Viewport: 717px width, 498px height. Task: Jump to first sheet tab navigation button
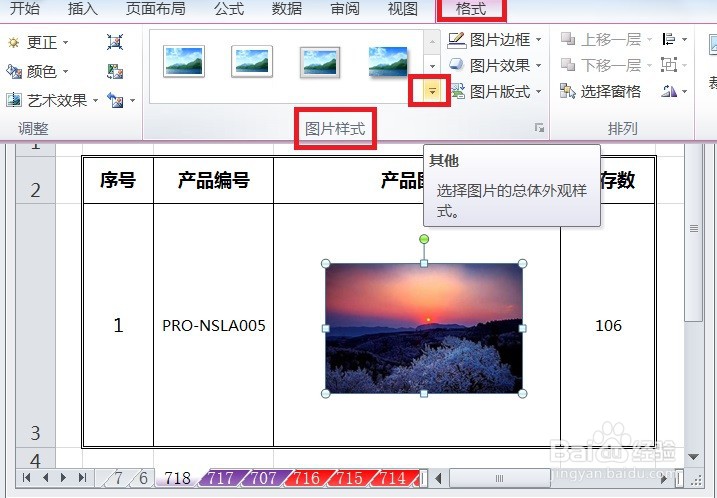[x=27, y=478]
